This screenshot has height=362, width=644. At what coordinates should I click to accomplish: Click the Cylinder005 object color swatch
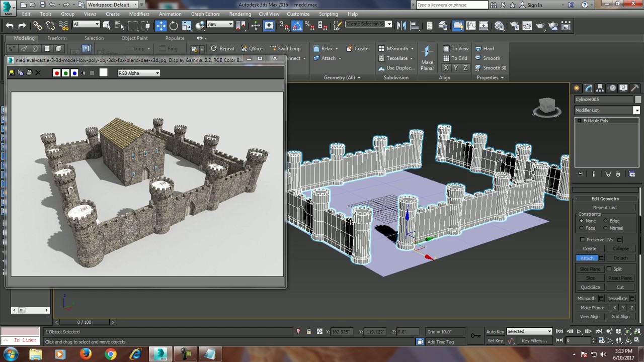638,100
